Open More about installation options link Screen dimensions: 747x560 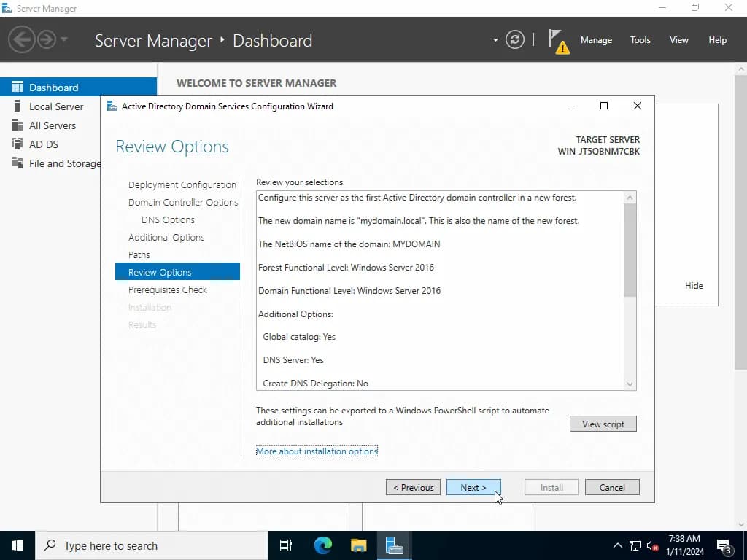pyautogui.click(x=317, y=451)
